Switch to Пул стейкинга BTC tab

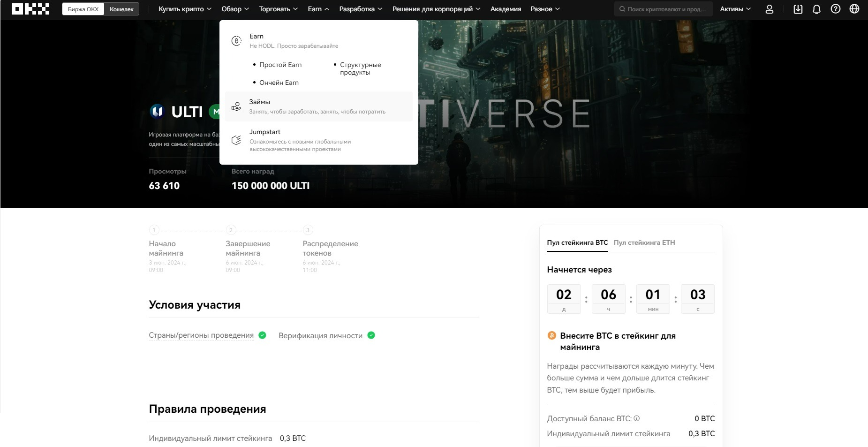[x=577, y=242]
